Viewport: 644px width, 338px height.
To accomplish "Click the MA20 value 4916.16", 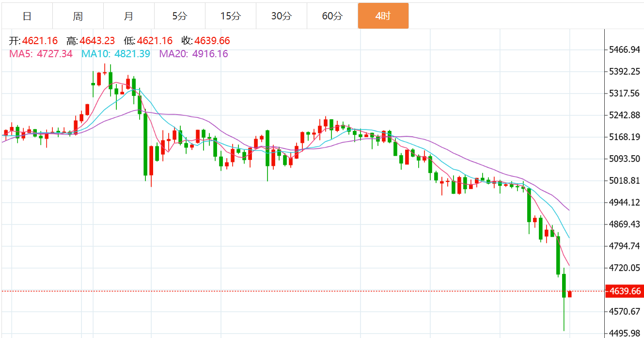I will click(x=210, y=54).
